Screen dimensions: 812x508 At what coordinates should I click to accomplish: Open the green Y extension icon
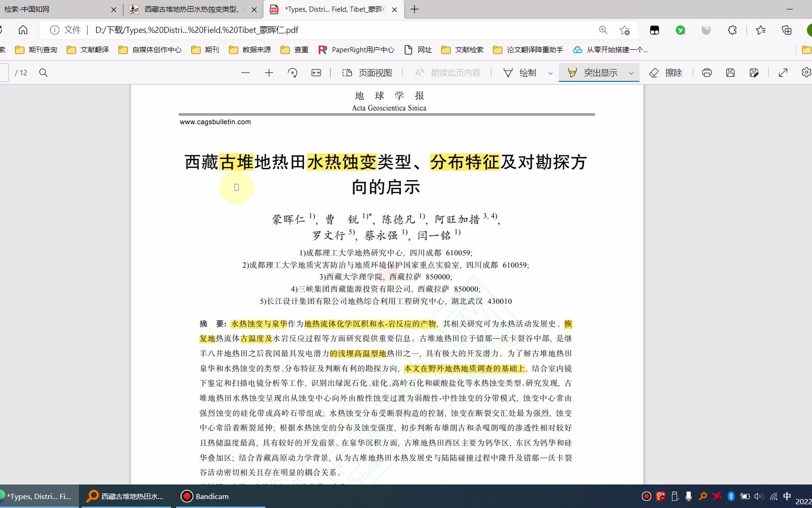(680, 30)
